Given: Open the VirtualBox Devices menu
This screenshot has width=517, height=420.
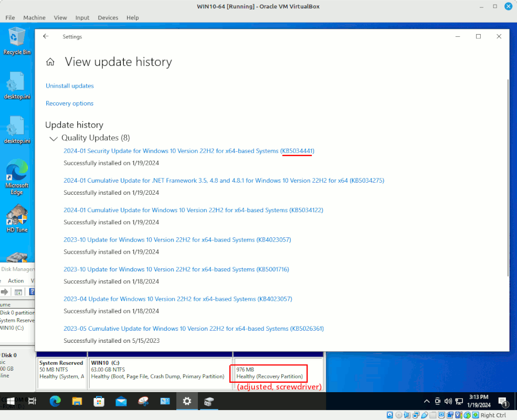Looking at the screenshot, I should [108, 17].
